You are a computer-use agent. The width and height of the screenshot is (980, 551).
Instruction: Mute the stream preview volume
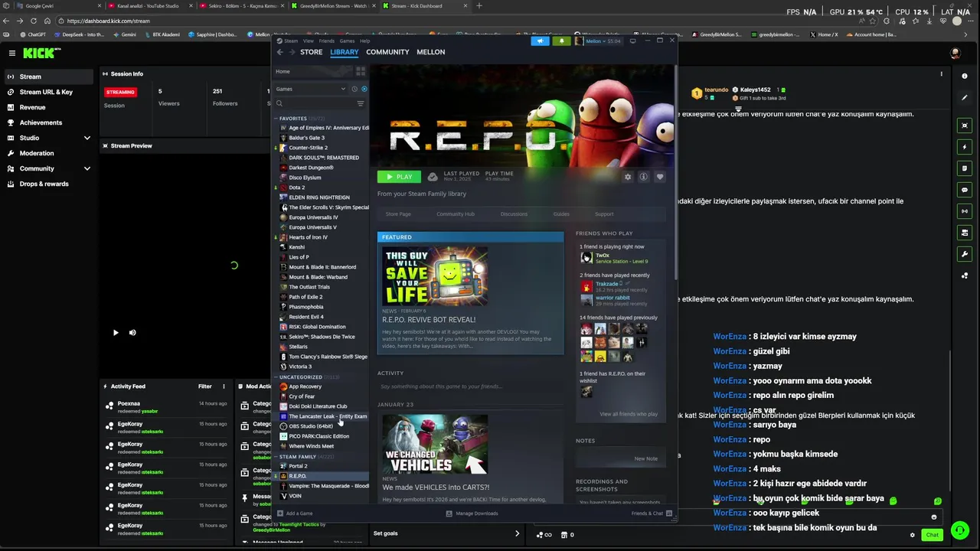132,332
